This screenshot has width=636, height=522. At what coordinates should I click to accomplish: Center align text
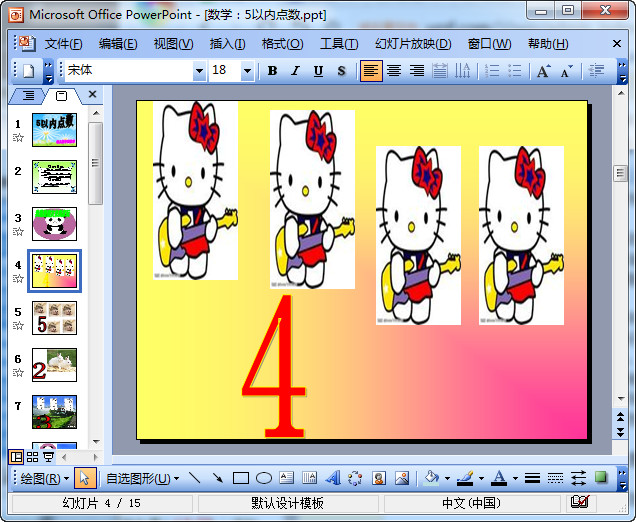click(394, 71)
